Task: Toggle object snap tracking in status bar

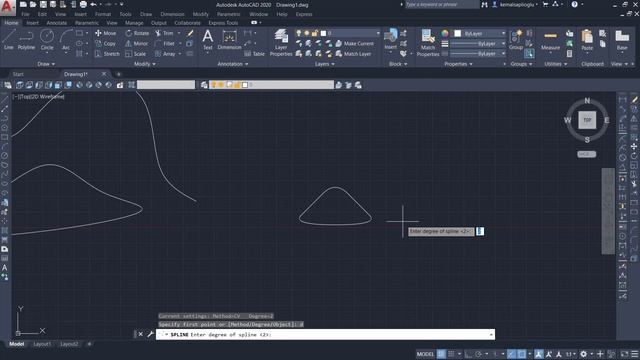Action: (511, 354)
